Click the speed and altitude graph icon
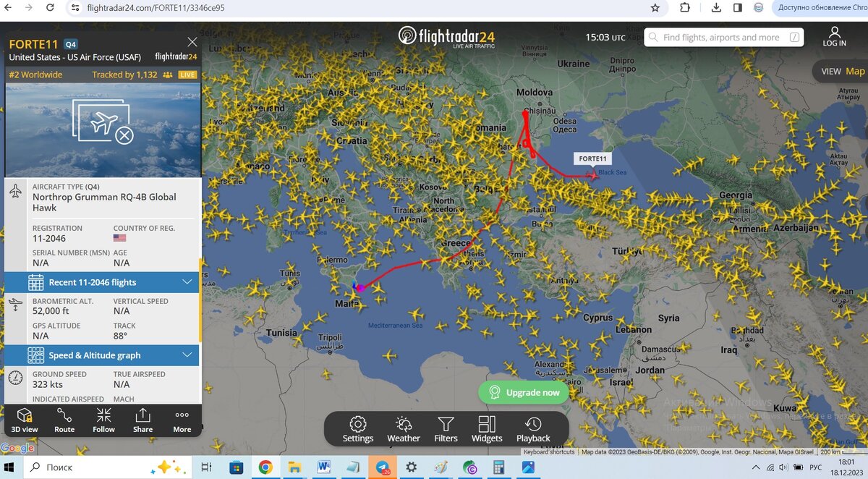This screenshot has height=479, width=868. pyautogui.click(x=36, y=355)
